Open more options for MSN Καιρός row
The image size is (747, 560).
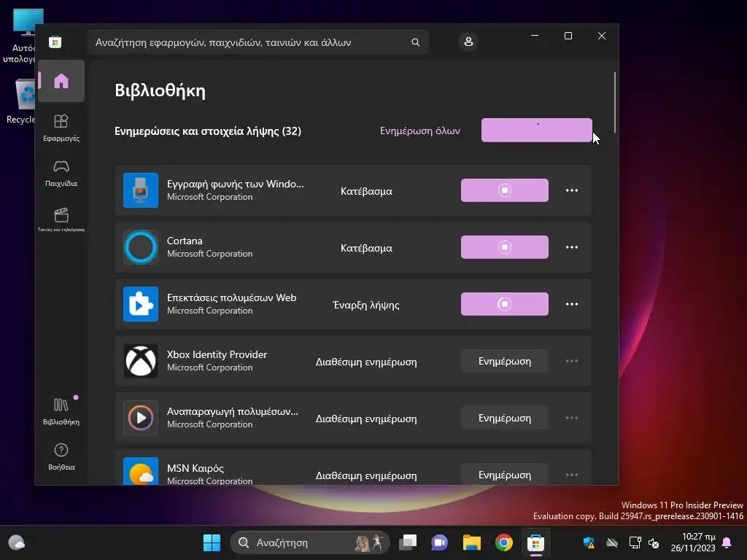[572, 475]
